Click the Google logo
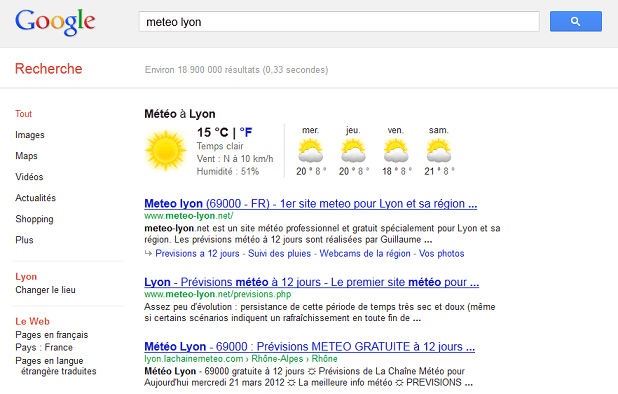 pyautogui.click(x=55, y=23)
